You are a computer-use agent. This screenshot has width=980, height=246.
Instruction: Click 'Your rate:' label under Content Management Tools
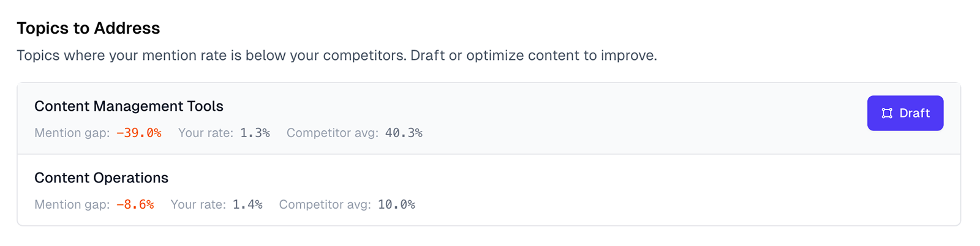206,133
